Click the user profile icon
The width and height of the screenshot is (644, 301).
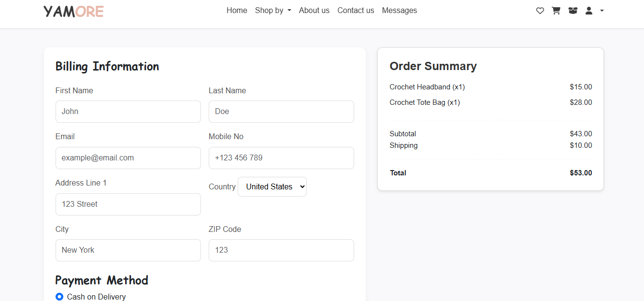coord(588,11)
